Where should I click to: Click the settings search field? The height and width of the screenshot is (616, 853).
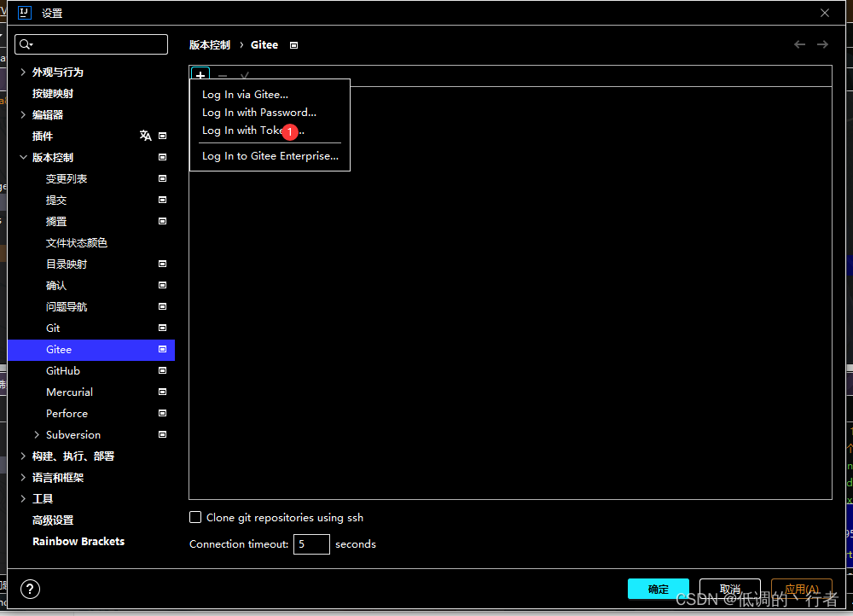91,44
